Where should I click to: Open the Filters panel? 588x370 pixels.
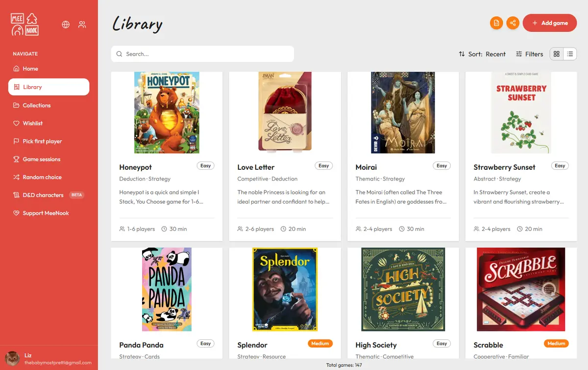[529, 54]
